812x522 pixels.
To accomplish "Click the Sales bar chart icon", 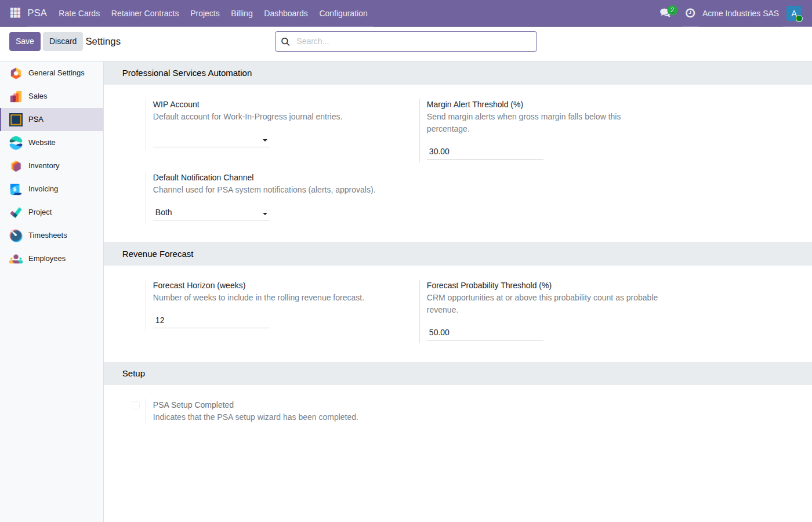I will click(16, 96).
